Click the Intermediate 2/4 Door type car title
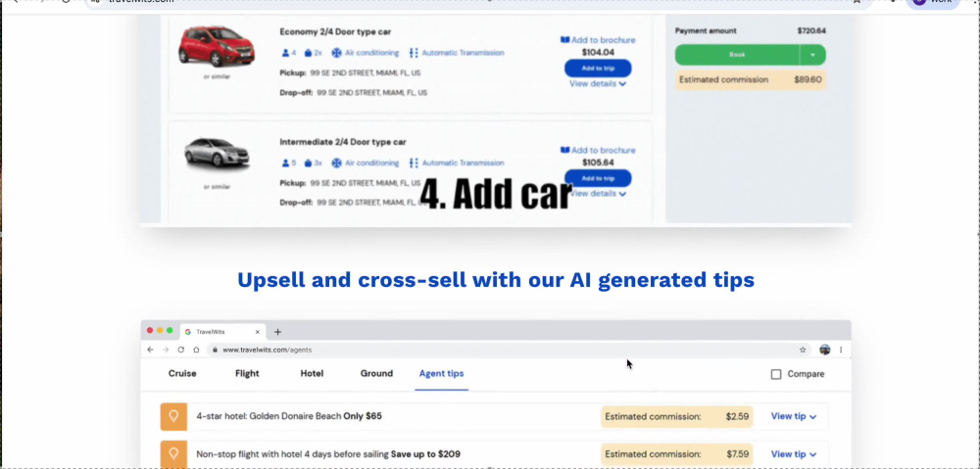Viewport: 980px width, 469px height. coord(342,142)
